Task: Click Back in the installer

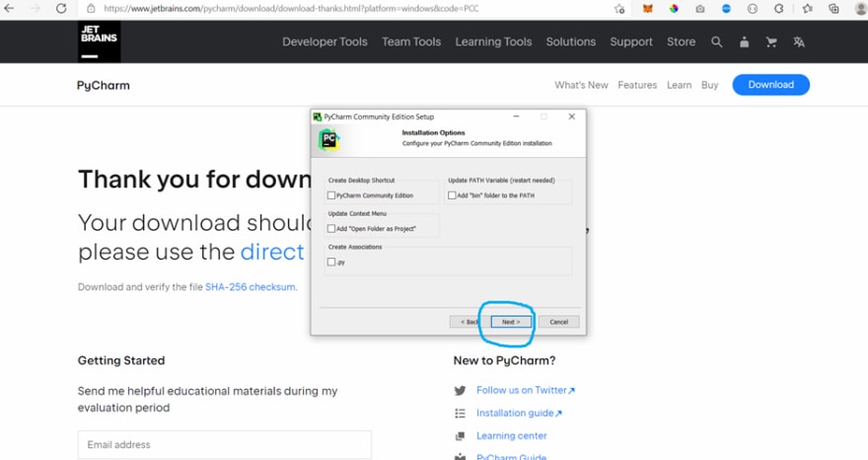Action: pyautogui.click(x=469, y=322)
